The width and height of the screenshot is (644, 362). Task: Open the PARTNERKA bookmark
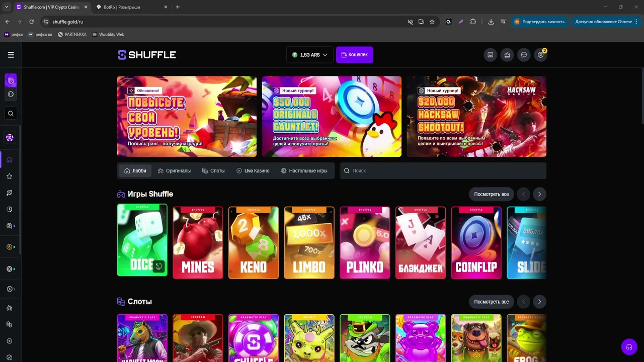click(72, 34)
